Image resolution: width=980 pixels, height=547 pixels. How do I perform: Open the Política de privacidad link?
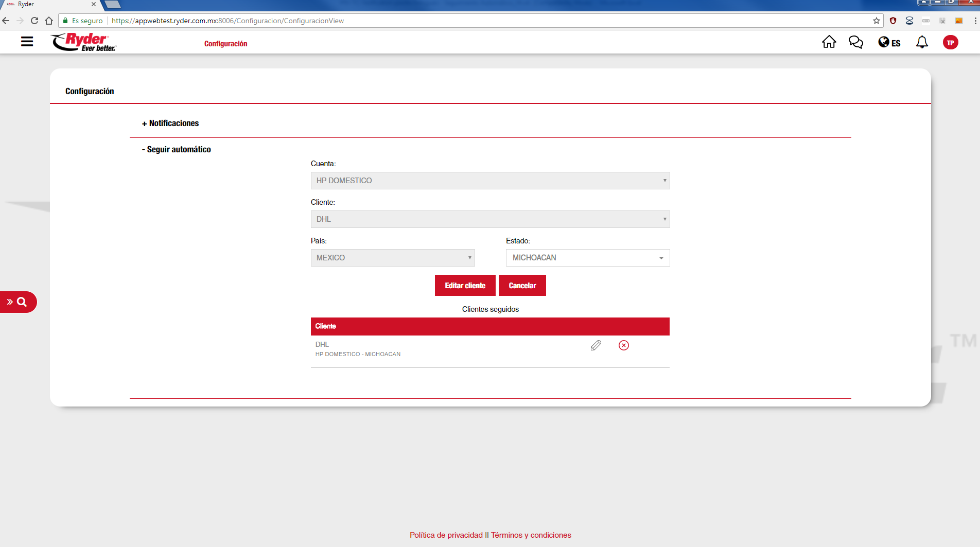click(446, 535)
